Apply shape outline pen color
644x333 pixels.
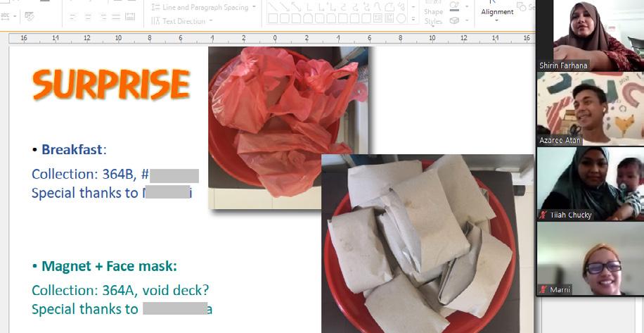pyautogui.click(x=454, y=6)
